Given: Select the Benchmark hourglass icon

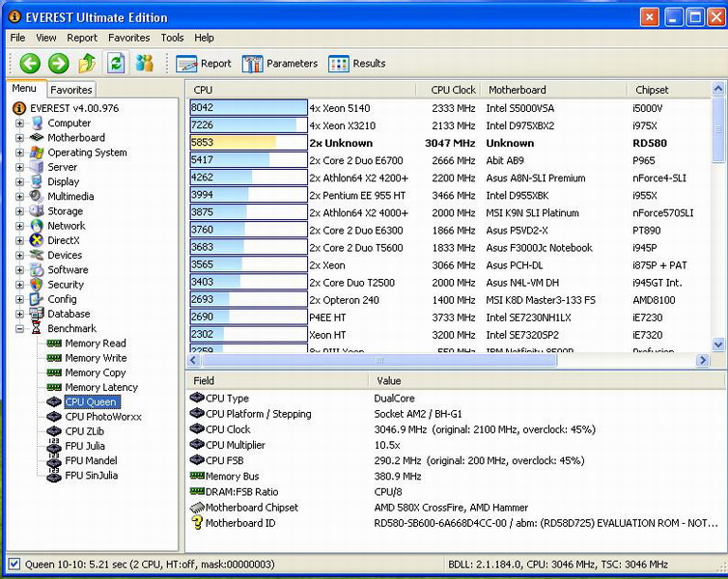Looking at the screenshot, I should point(37,328).
